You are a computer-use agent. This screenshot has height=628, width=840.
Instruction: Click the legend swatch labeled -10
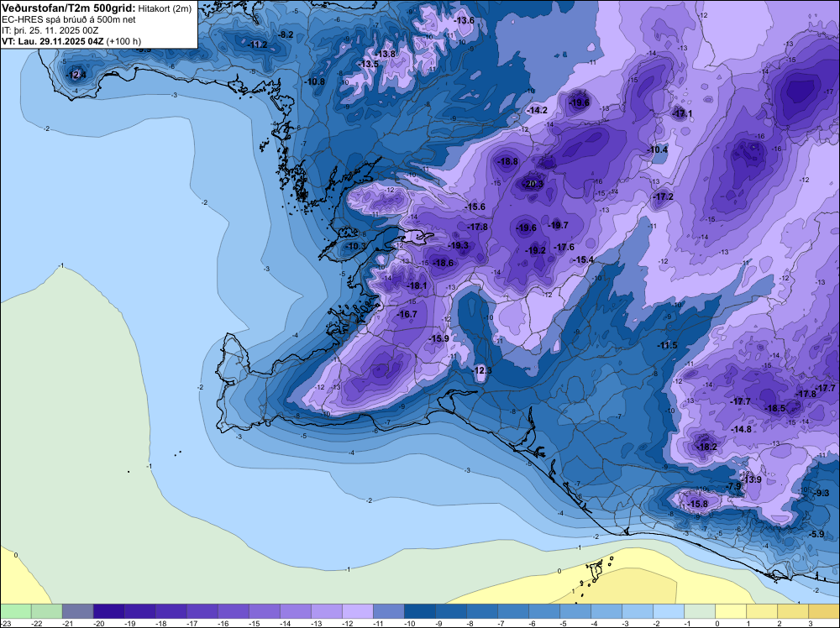click(x=419, y=611)
